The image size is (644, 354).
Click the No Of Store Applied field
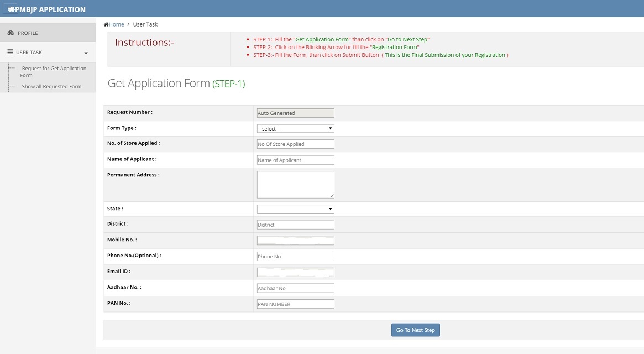click(295, 144)
